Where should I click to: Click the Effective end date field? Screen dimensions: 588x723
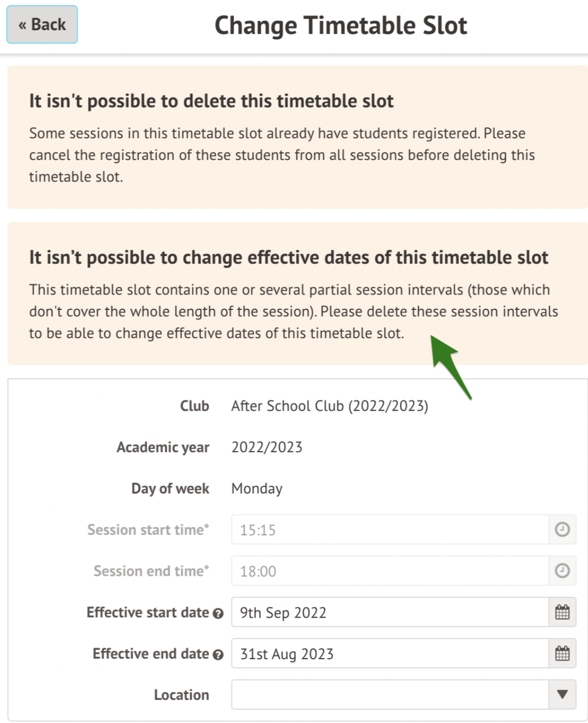pos(390,653)
